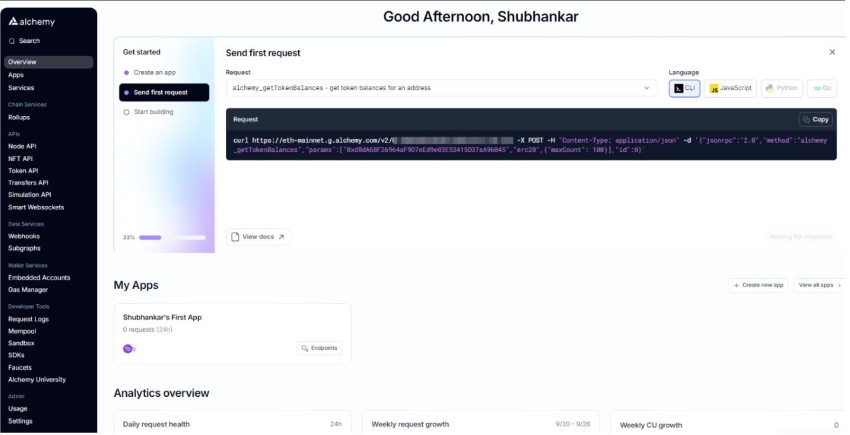Click the Waiting for response button
The height and width of the screenshot is (435, 850).
800,237
